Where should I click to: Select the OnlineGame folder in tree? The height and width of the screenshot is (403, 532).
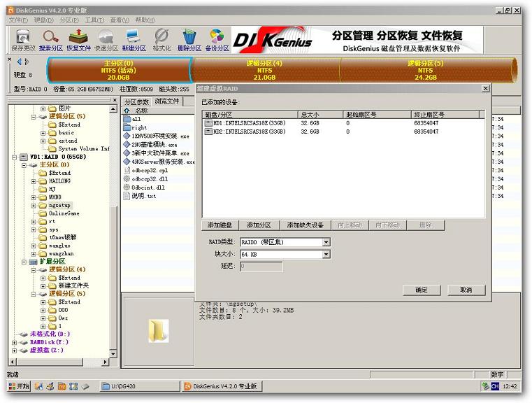pos(64,213)
